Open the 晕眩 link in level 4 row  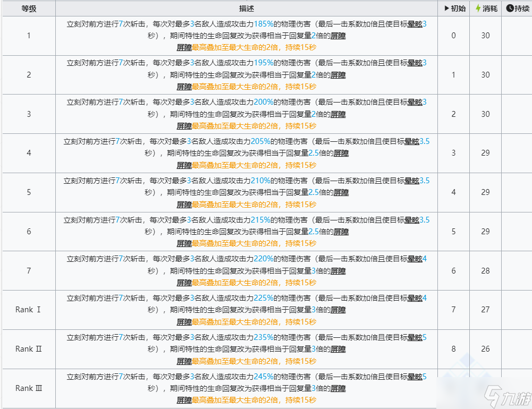pos(411,141)
